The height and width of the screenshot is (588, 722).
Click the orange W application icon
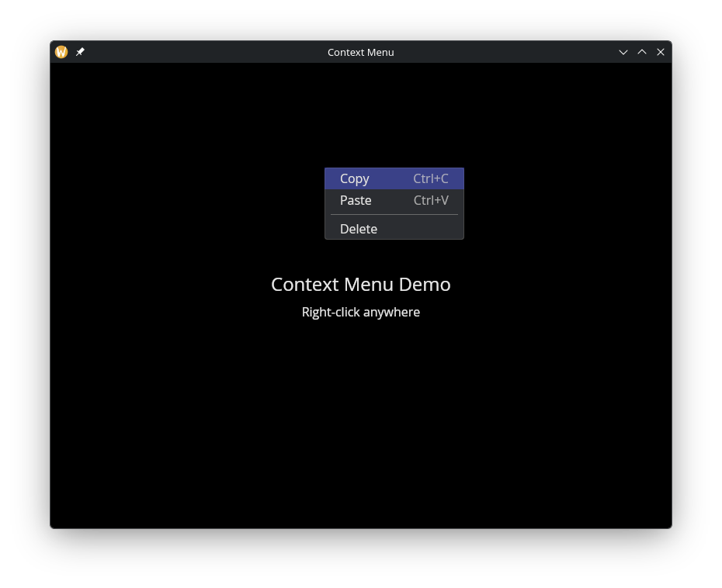coord(61,52)
